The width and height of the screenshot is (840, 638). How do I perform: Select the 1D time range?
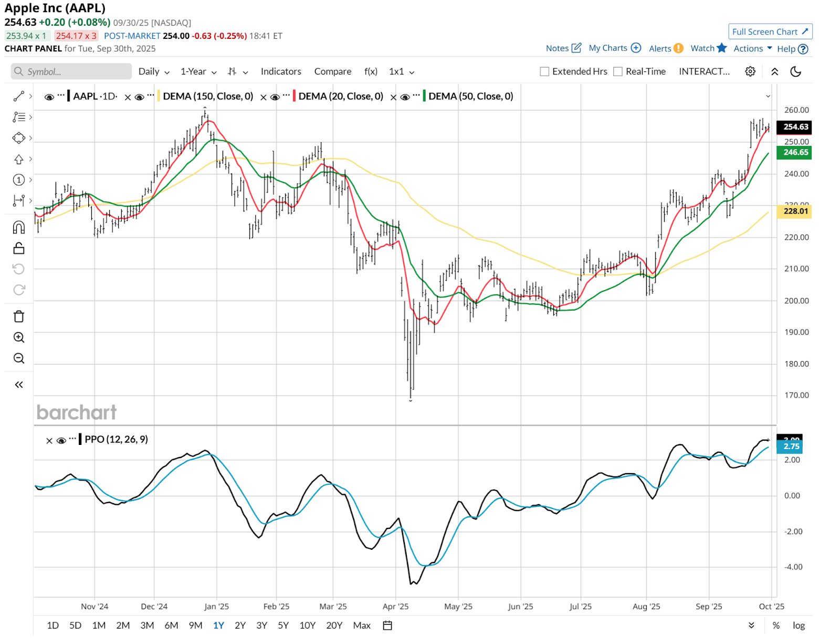[52, 625]
